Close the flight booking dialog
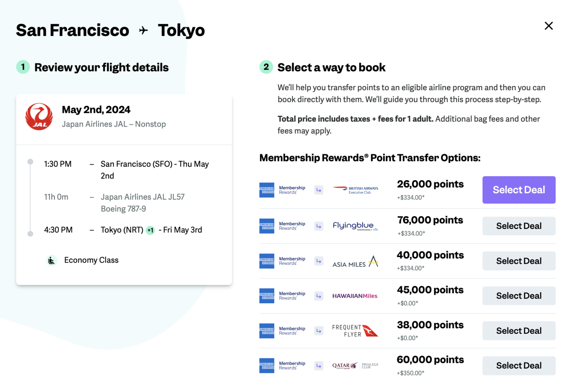Viewport: 570px width, 392px height. (x=549, y=26)
